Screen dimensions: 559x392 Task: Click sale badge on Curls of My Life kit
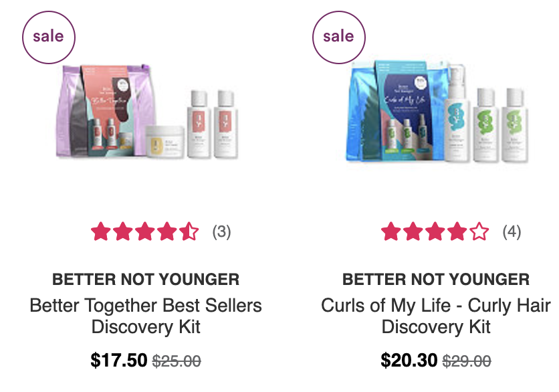pos(339,37)
